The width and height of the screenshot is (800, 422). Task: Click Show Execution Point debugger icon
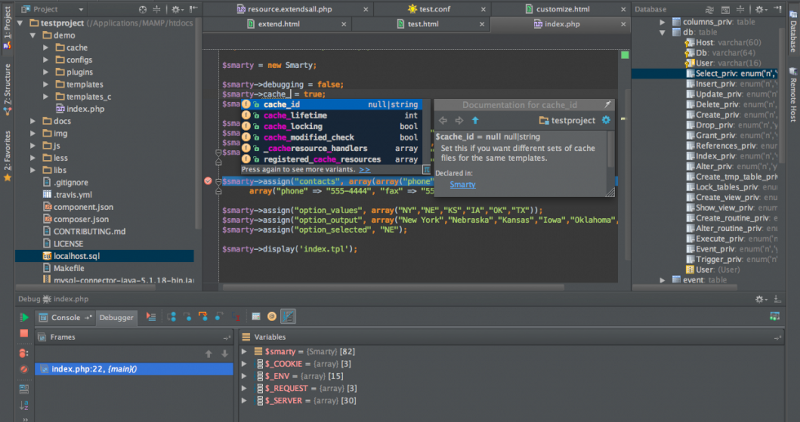click(x=151, y=317)
